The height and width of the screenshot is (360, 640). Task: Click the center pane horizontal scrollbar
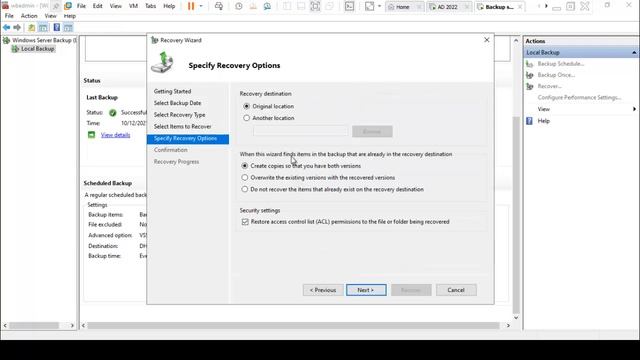point(293,325)
